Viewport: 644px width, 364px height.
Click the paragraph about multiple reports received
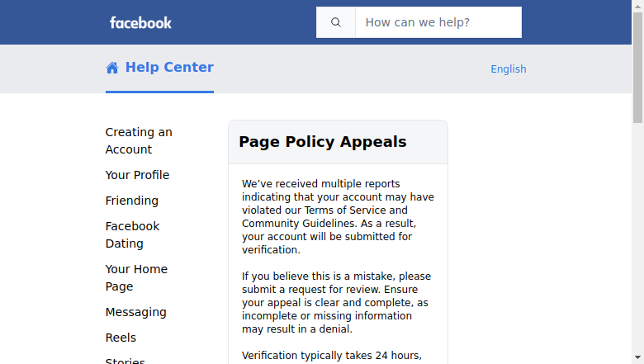click(338, 217)
